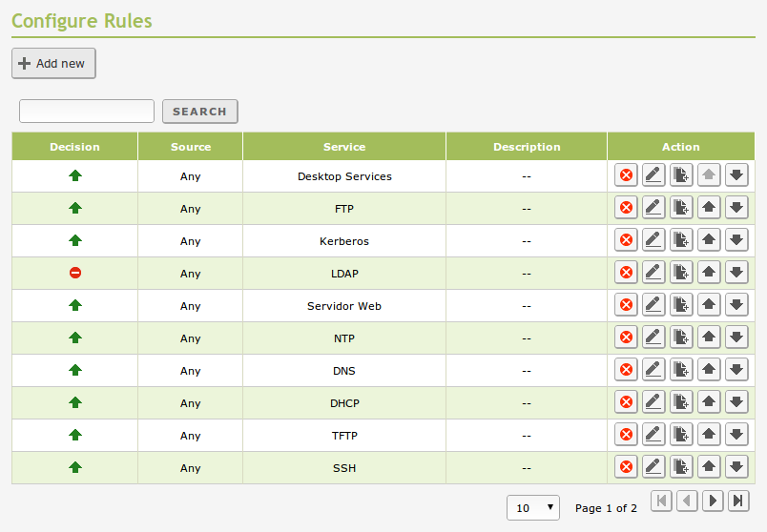The height and width of the screenshot is (532, 767).
Task: Clone the Kerberos rule
Action: tap(681, 240)
